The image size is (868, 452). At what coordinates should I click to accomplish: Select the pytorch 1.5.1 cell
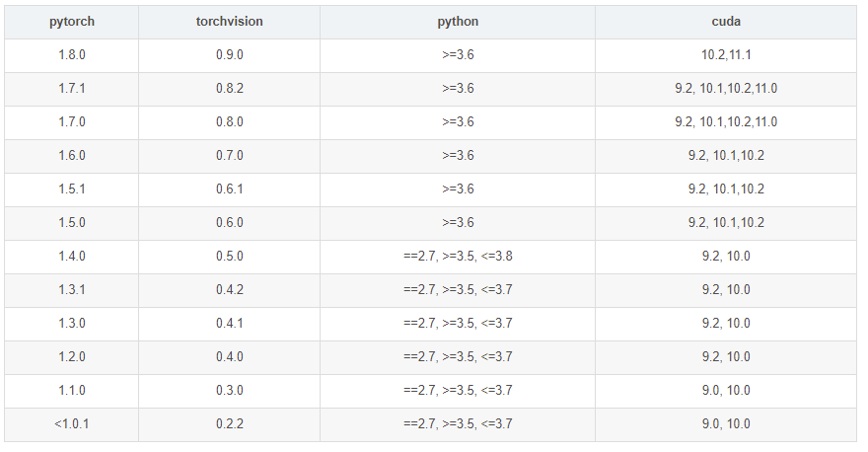pyautogui.click(x=72, y=189)
